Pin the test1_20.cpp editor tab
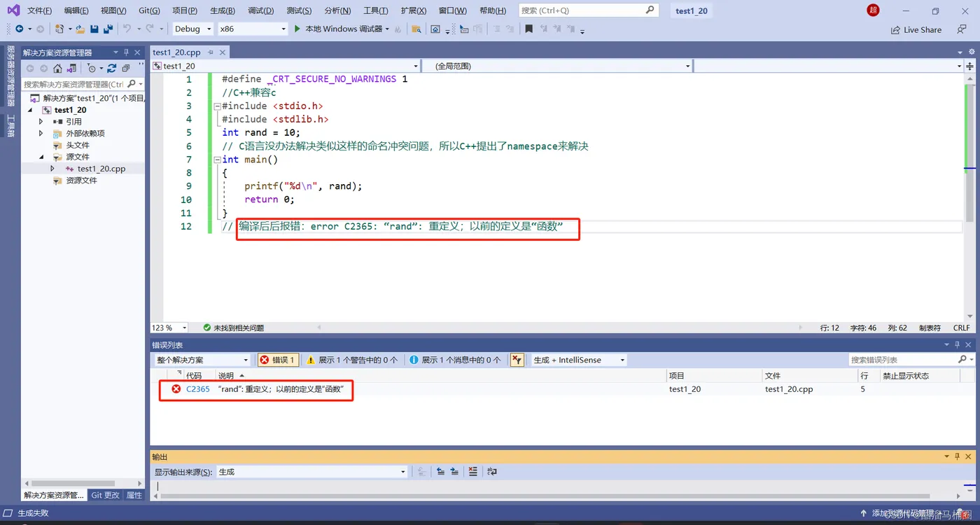Viewport: 980px width, 525px height. pyautogui.click(x=211, y=52)
